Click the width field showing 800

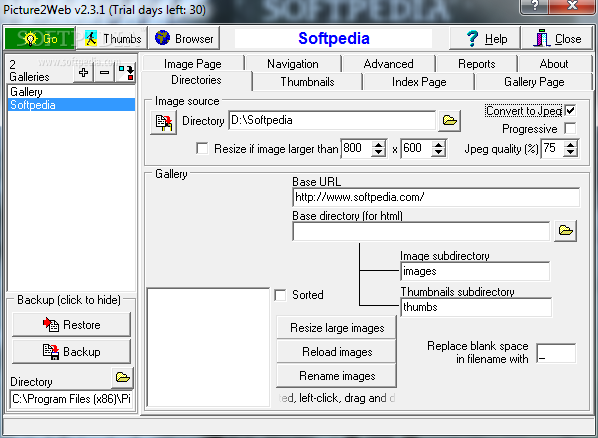coord(357,148)
